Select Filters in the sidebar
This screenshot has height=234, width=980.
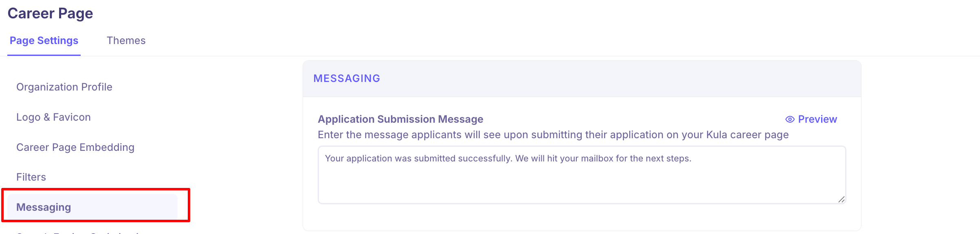(x=31, y=177)
